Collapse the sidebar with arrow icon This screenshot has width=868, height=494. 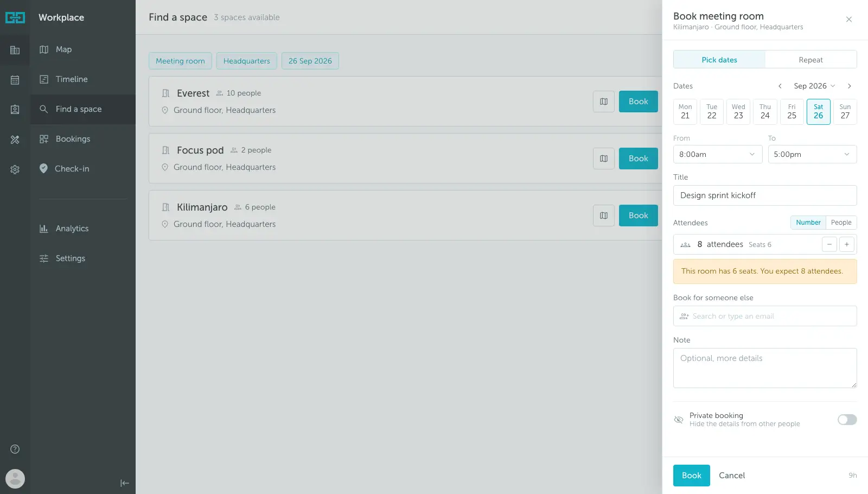[124, 483]
